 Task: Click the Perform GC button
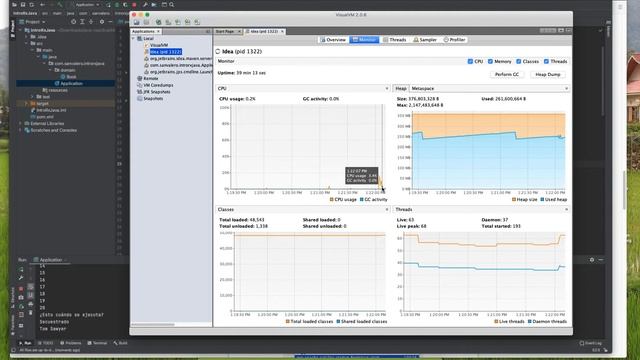coord(507,74)
